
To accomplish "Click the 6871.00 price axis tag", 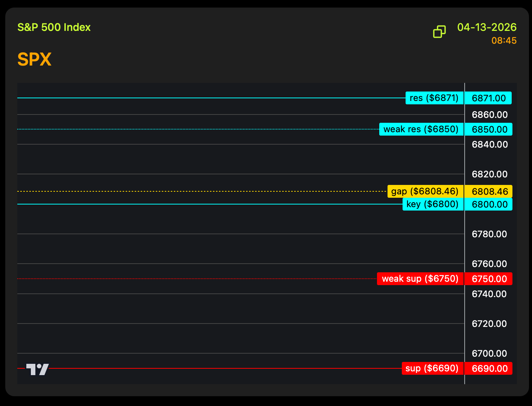I will pos(488,98).
